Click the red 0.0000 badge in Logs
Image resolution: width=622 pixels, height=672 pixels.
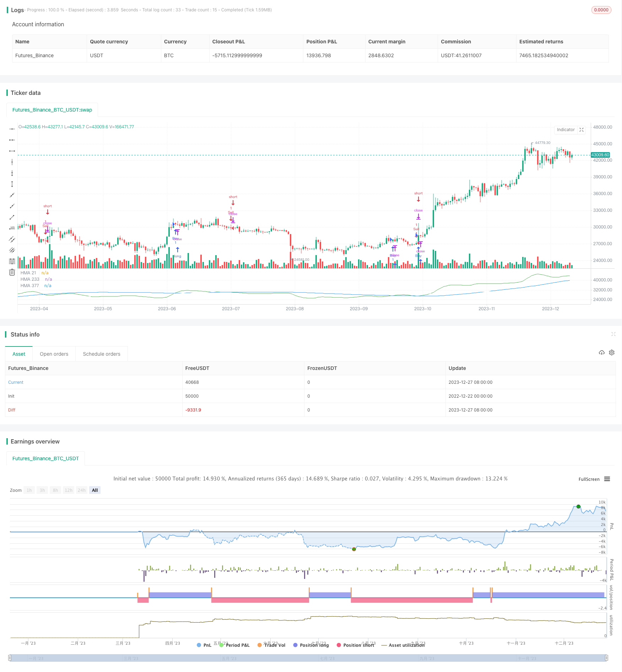click(x=601, y=10)
